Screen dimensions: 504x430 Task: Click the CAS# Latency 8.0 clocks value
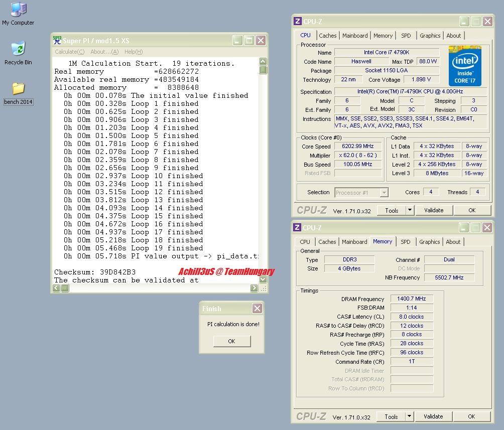(x=412, y=317)
